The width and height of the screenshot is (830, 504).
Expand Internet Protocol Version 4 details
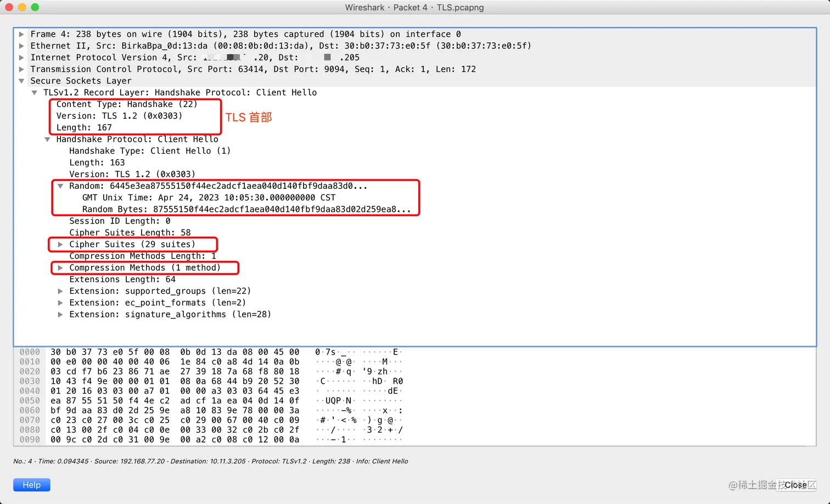tap(21, 57)
